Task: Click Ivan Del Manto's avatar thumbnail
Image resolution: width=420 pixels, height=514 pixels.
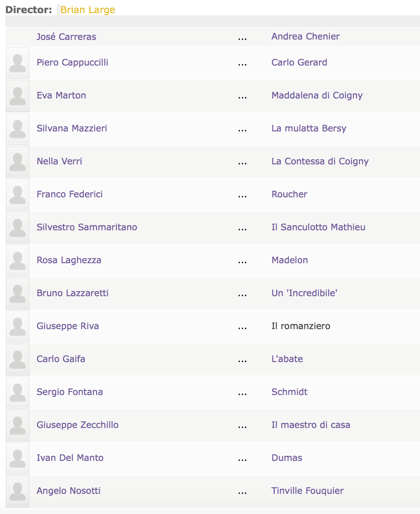Action: point(18,458)
